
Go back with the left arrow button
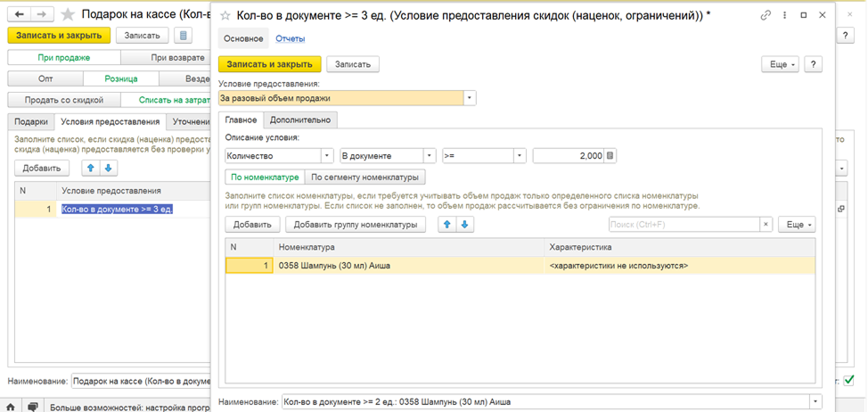click(18, 14)
